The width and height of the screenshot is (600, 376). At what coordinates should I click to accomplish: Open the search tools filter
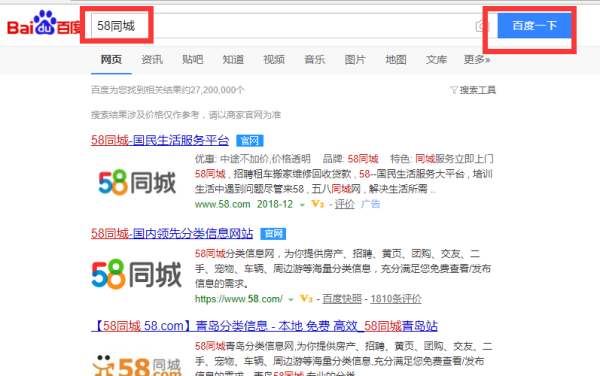coord(473,90)
